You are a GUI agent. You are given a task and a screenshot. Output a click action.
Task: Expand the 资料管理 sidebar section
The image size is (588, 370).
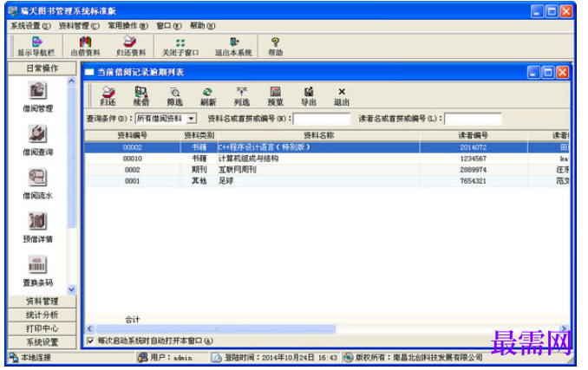(42, 301)
